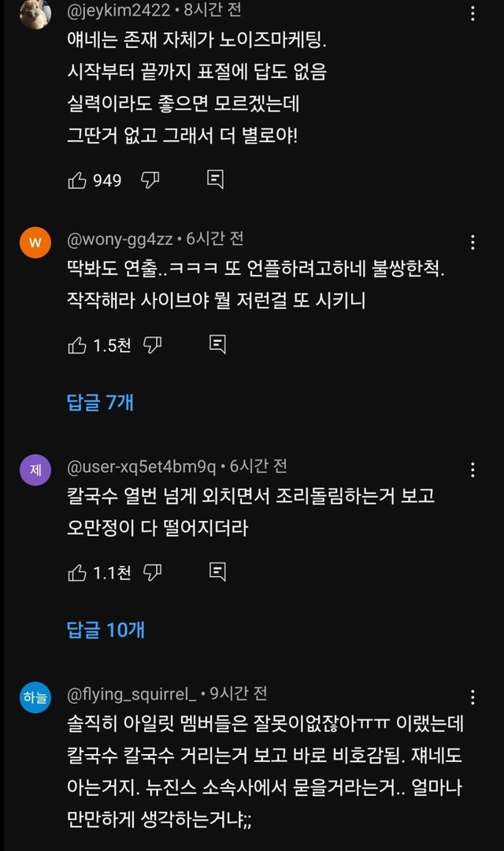Like the comment by @user-xq5et4bm9q
The image size is (504, 851).
pyautogui.click(x=77, y=572)
